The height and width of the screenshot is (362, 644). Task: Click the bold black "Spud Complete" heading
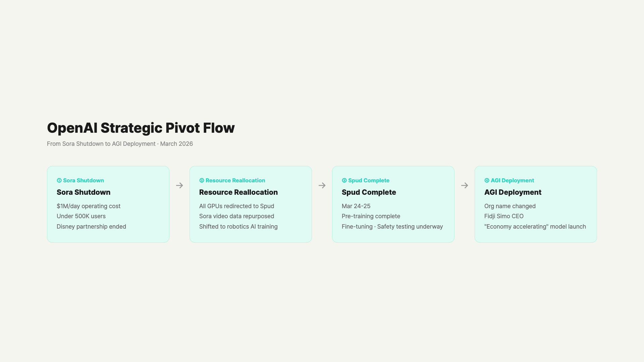[369, 192]
